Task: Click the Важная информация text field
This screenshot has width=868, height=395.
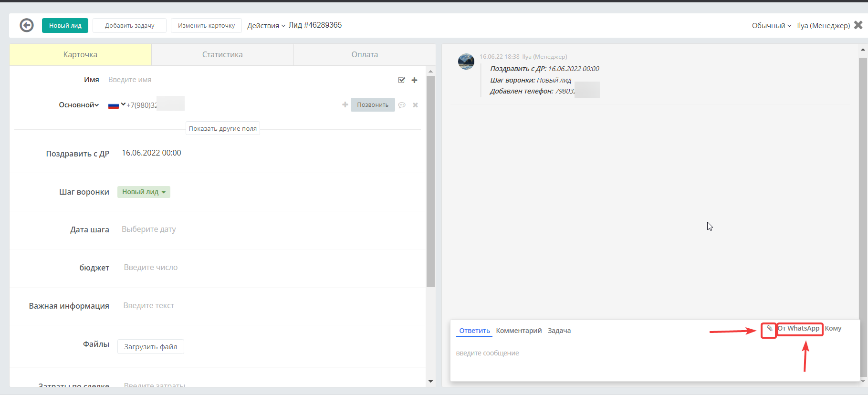Action: pos(148,305)
